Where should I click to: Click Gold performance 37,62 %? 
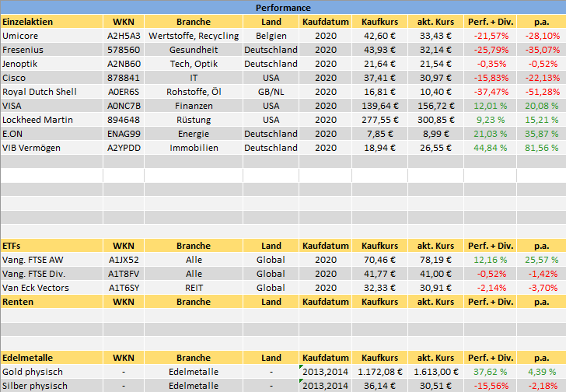pyautogui.click(x=491, y=372)
